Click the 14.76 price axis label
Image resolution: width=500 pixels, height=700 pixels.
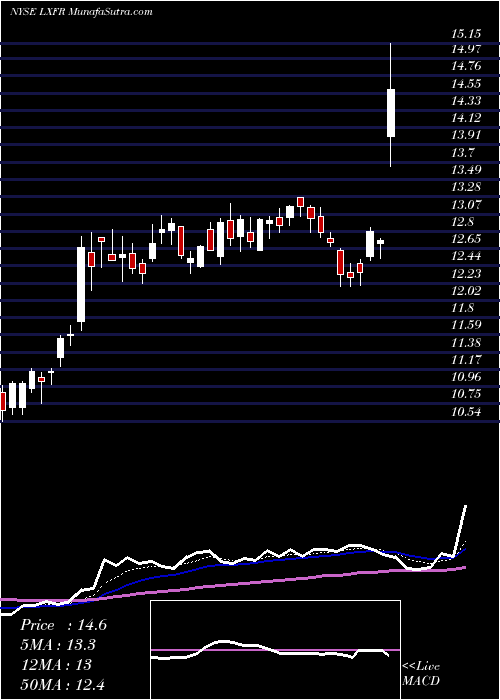[466, 67]
